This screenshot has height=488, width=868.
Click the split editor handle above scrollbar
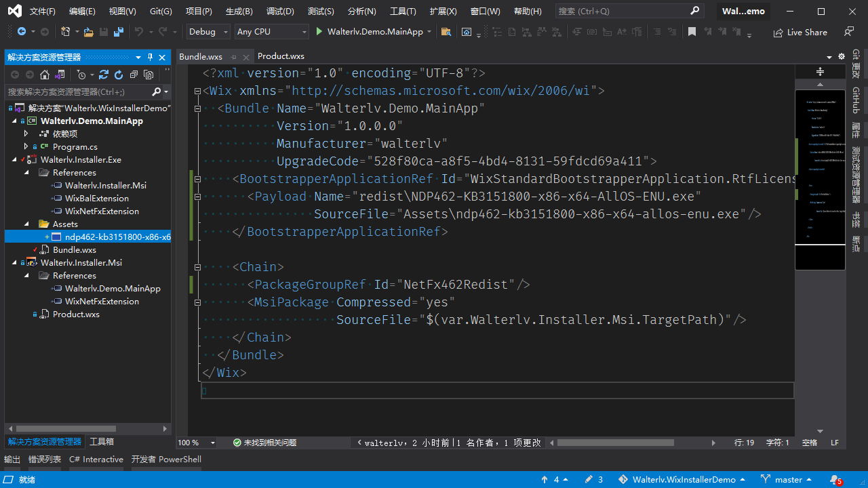820,72
